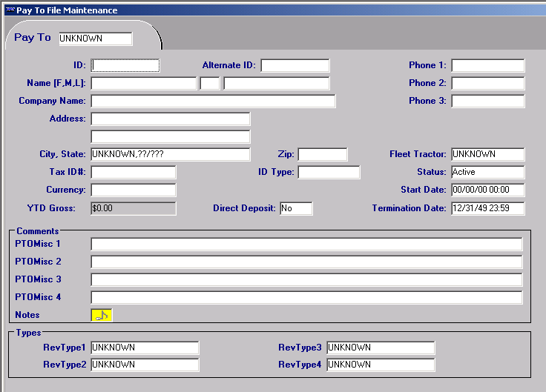This screenshot has height=392, width=546.
Task: Select the Currency field
Action: point(133,190)
